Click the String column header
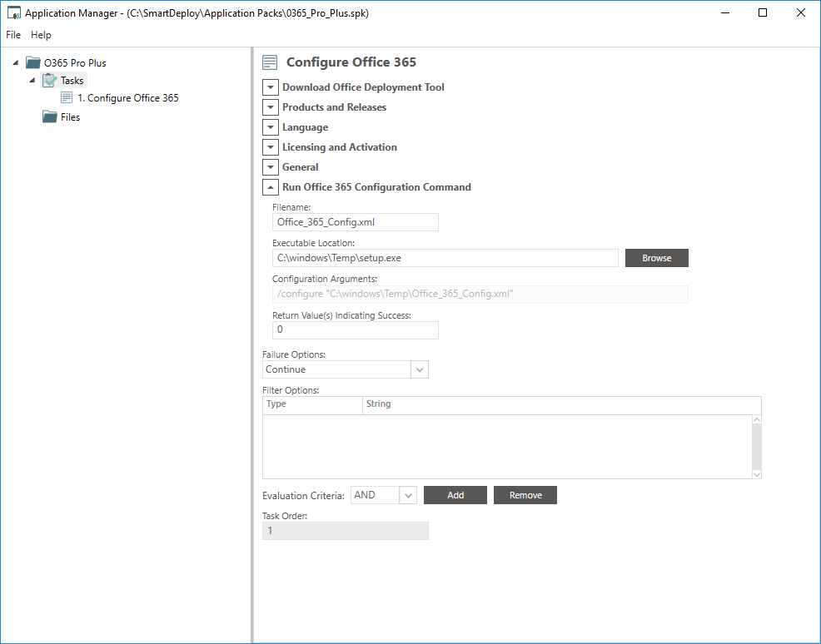 coord(561,404)
